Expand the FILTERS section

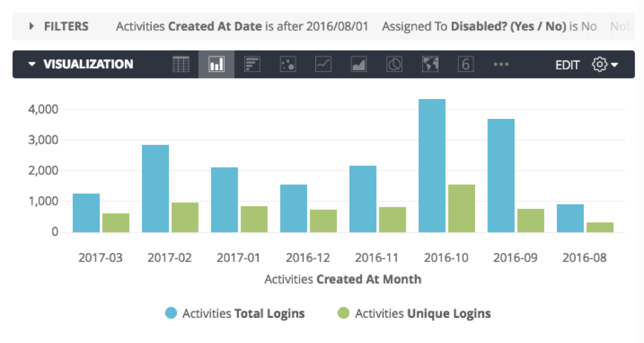59,26
